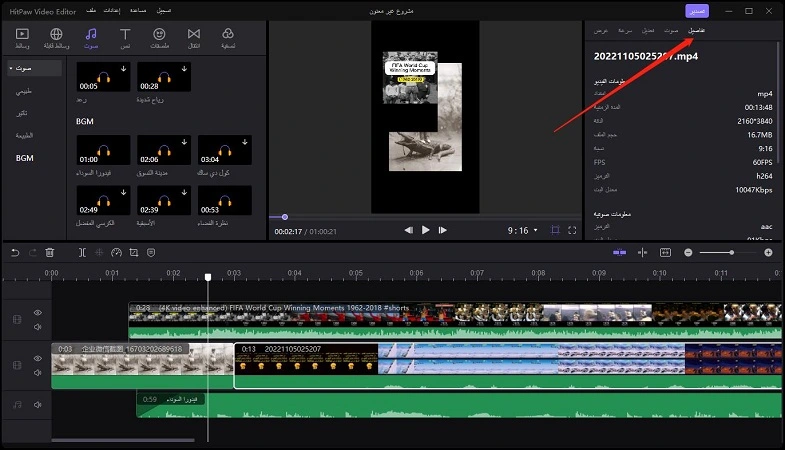
Task: Split the clip at the playhead
Action: point(82,253)
